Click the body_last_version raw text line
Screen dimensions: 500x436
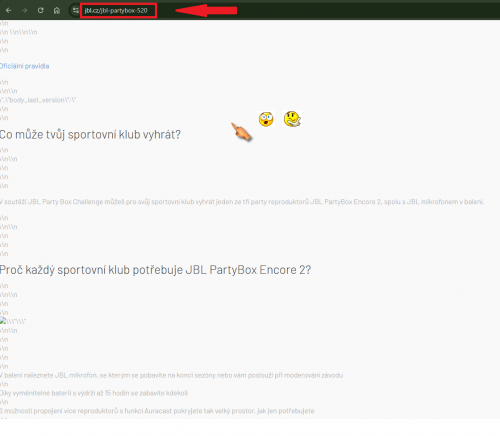[38, 100]
